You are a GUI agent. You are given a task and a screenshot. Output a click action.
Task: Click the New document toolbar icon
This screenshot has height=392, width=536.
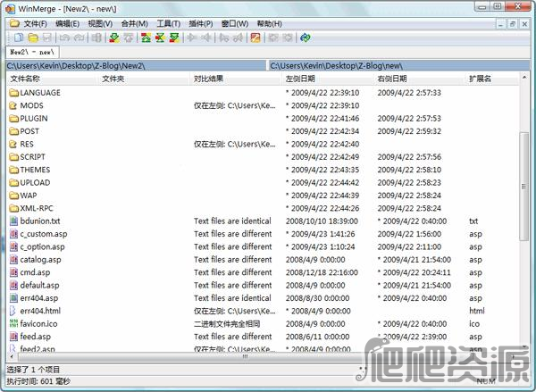19,38
